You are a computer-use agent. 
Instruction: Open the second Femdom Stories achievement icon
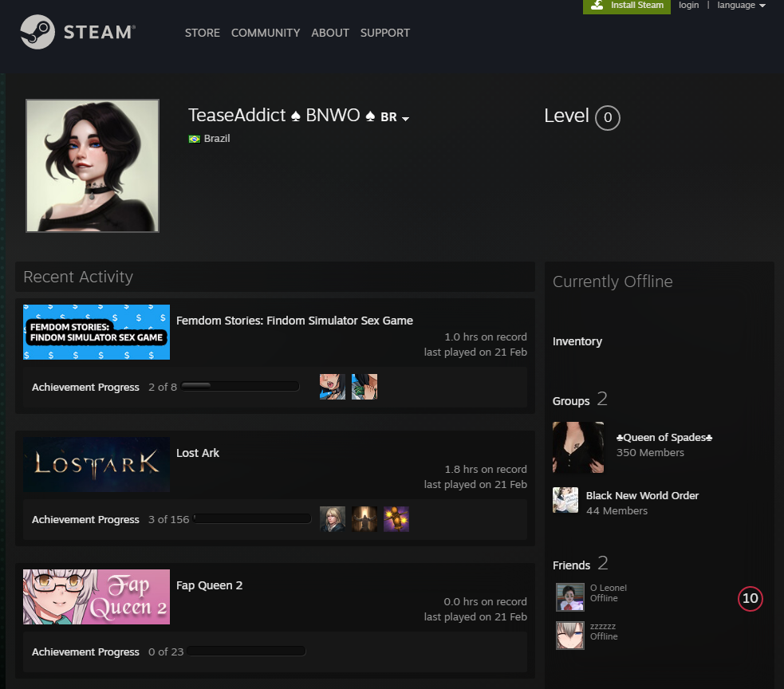(x=364, y=387)
